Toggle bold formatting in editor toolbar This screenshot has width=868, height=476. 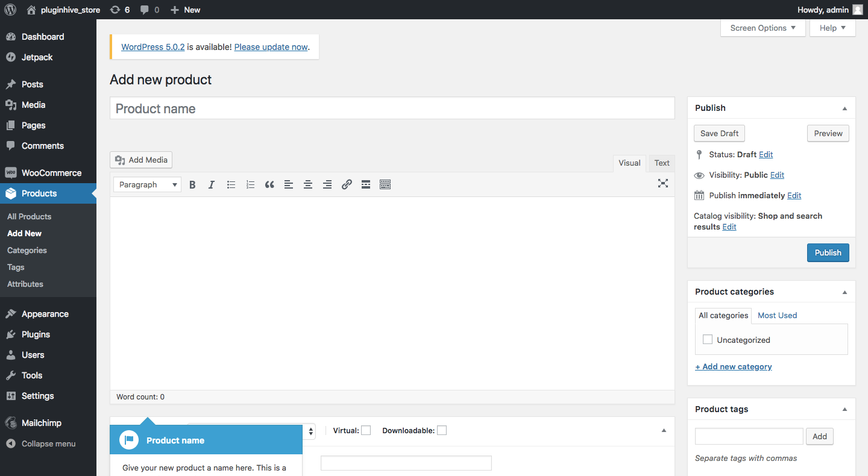click(192, 184)
